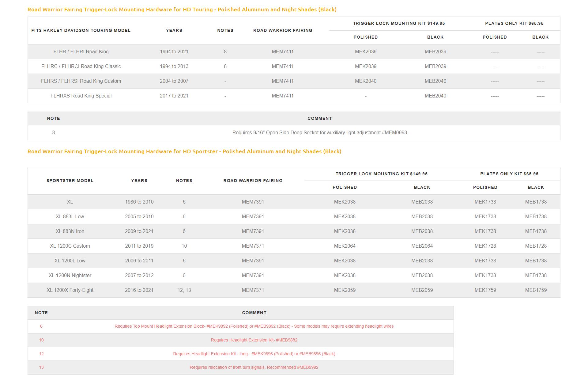Image resolution: width=588 pixels, height=385 pixels.
Task: Click note 6 headlight extension block comment
Action: click(x=254, y=326)
